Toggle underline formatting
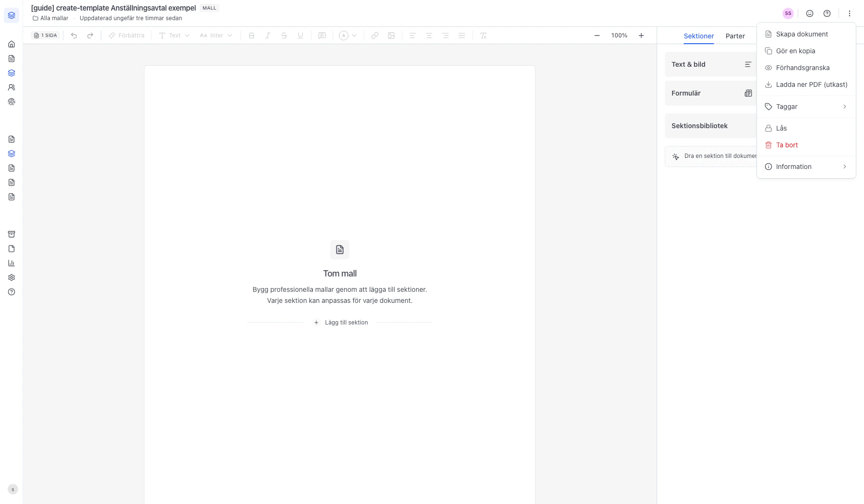The height and width of the screenshot is (504, 864). [x=300, y=36]
